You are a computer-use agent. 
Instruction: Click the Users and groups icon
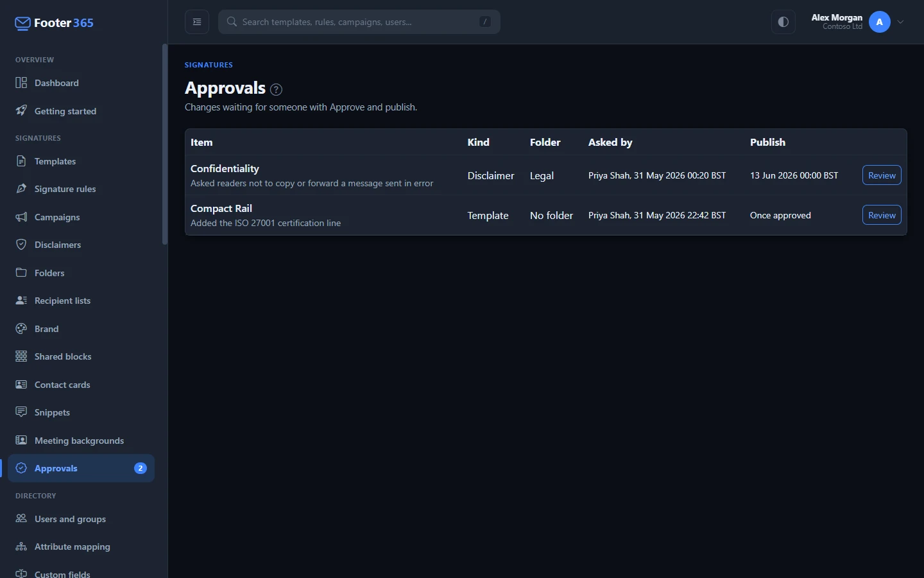(x=21, y=519)
